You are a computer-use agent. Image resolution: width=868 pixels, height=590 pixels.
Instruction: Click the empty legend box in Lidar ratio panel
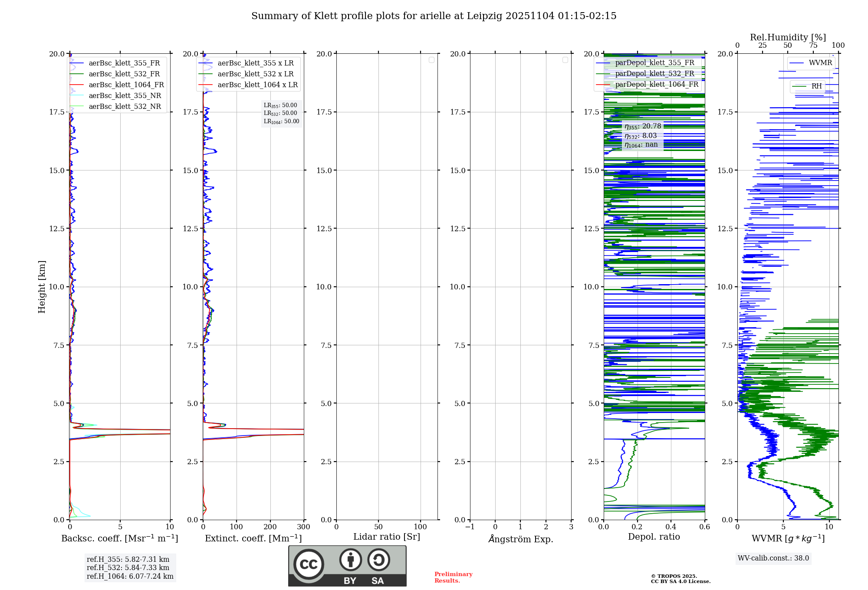[x=431, y=60]
